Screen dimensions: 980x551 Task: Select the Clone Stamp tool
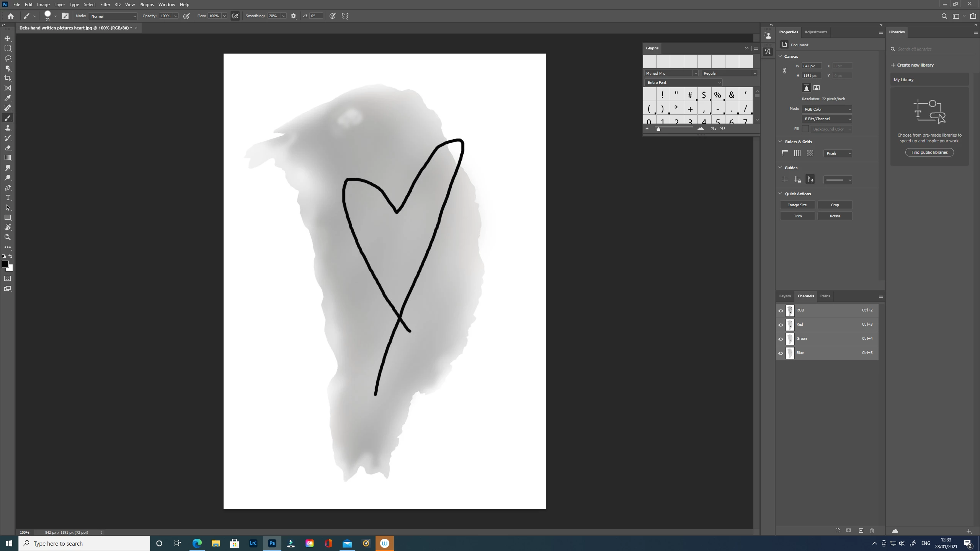pos(8,128)
